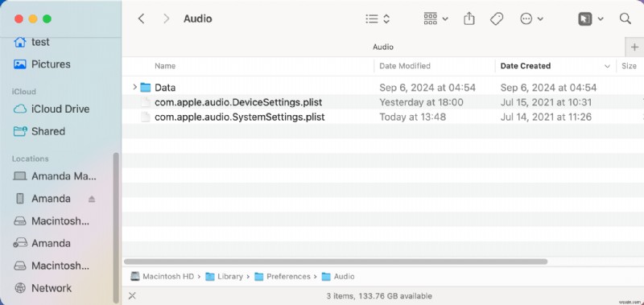Click the search magnifier icon
Screen dimensions: 644x305
[x=625, y=19]
